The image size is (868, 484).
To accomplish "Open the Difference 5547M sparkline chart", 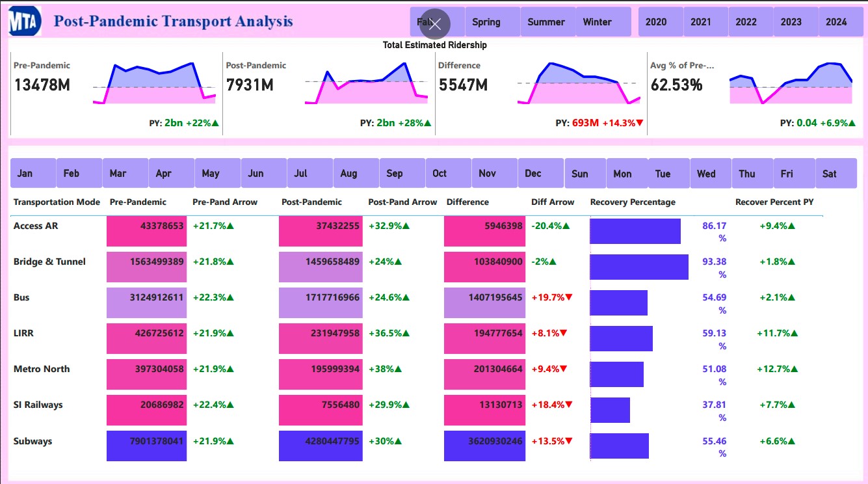I will click(579, 83).
